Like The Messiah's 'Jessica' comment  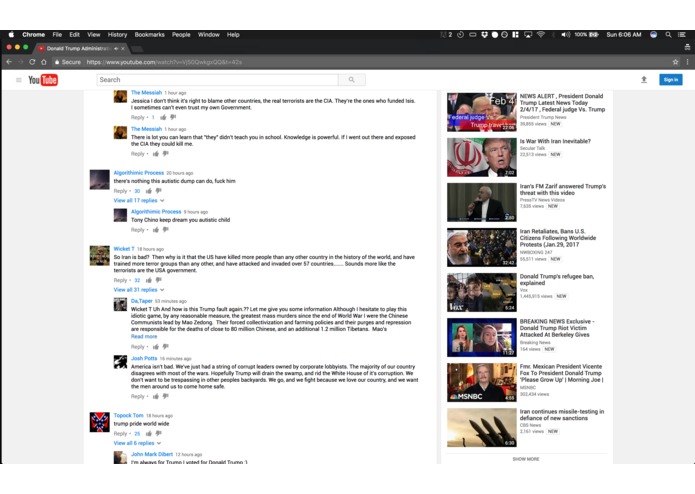(x=163, y=117)
